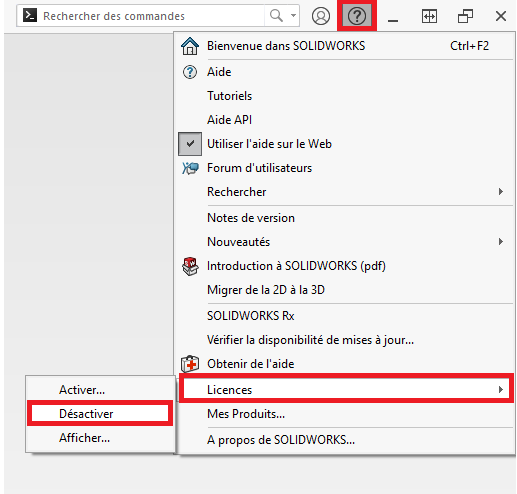
Task: Open the user login profile icon
Action: click(x=321, y=16)
